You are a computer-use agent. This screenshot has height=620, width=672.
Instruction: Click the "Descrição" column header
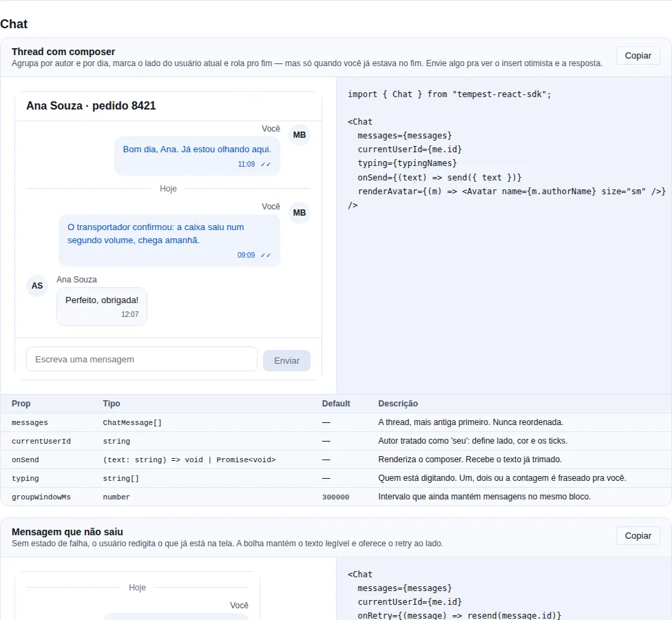(x=398, y=404)
